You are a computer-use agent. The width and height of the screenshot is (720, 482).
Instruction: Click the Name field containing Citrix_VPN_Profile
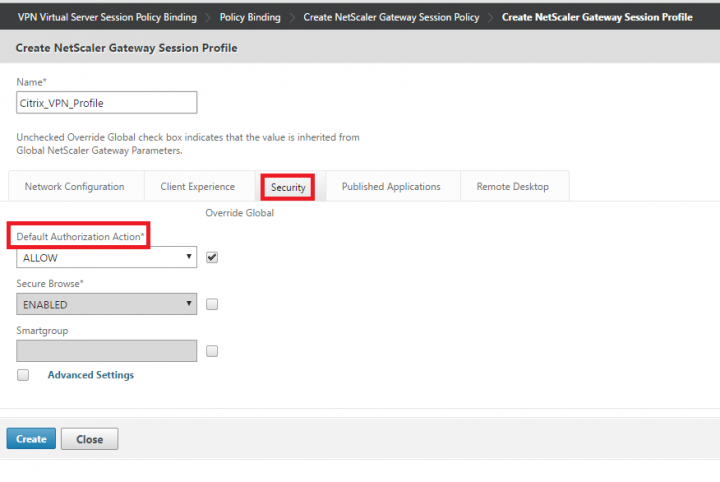pos(107,102)
